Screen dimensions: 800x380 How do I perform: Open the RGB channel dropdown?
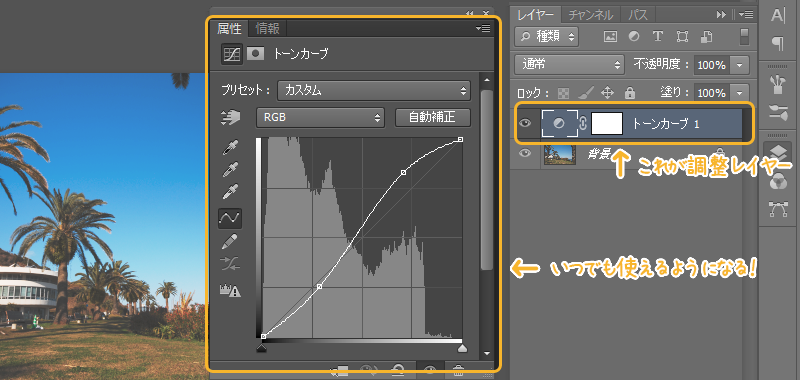tap(320, 118)
